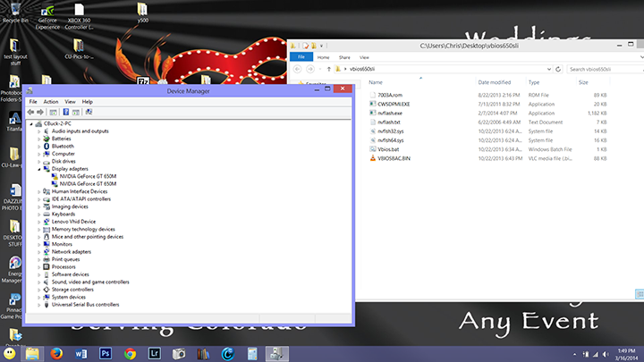Image resolution: width=644 pixels, height=362 pixels.
Task: Click the refresh button in Explorer address bar
Action: (558, 69)
